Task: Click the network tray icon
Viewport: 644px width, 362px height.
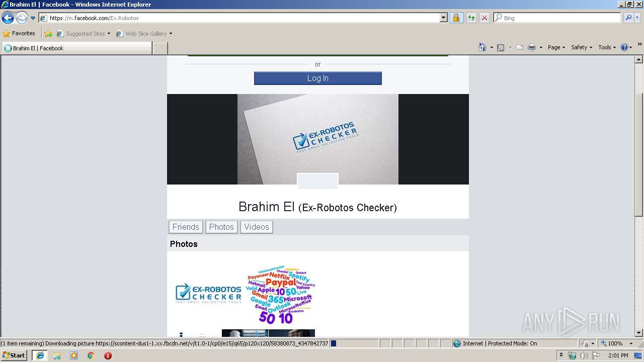Action: [x=572, y=355]
